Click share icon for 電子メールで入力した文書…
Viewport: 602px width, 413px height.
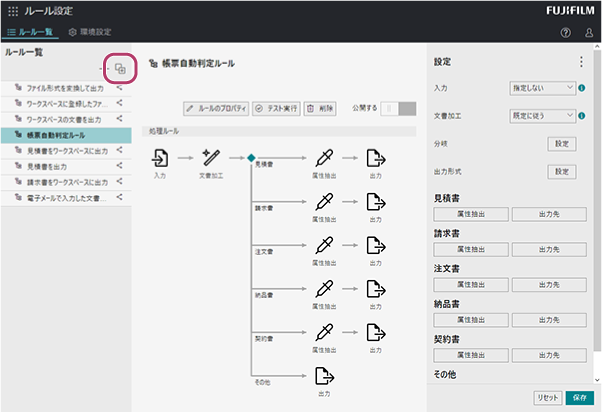(120, 197)
